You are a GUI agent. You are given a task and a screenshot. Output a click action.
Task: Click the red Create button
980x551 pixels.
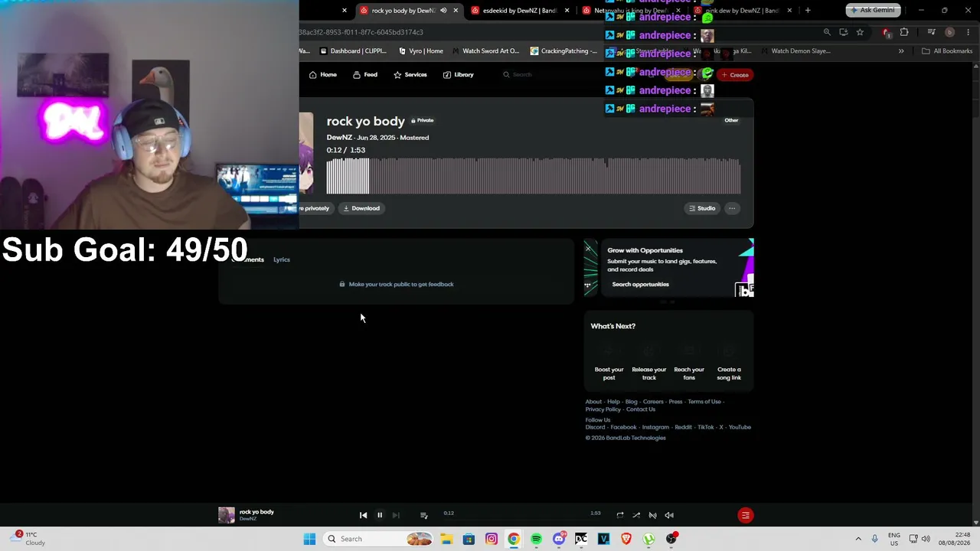pyautogui.click(x=735, y=75)
